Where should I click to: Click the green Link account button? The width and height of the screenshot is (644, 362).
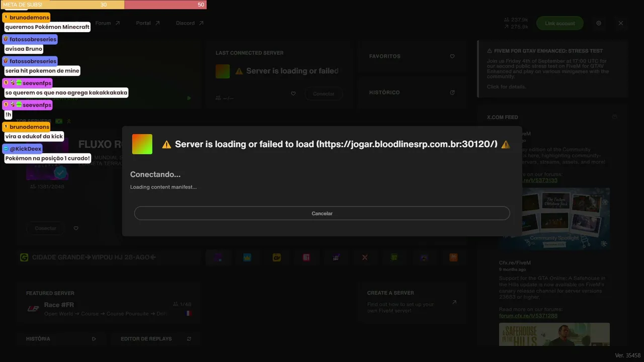559,23
